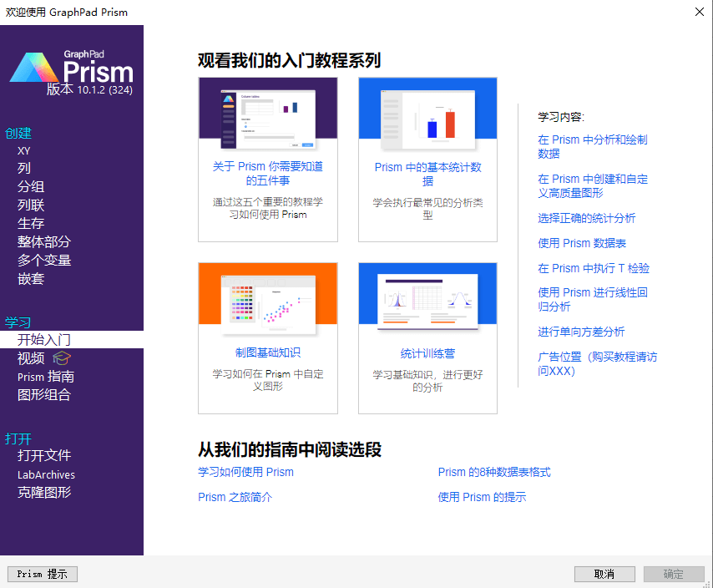The height and width of the screenshot is (588, 713).
Task: Click the 学习内容: label
Action: 561,117
